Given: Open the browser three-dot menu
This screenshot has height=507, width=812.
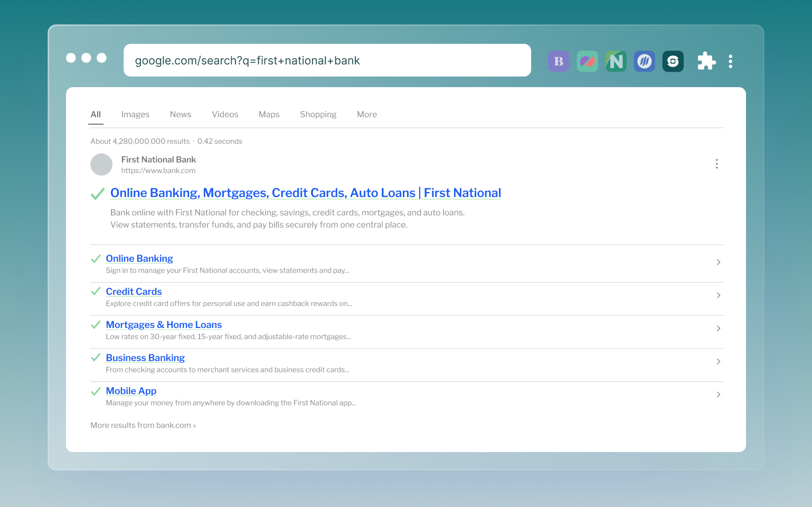Looking at the screenshot, I should click(731, 61).
